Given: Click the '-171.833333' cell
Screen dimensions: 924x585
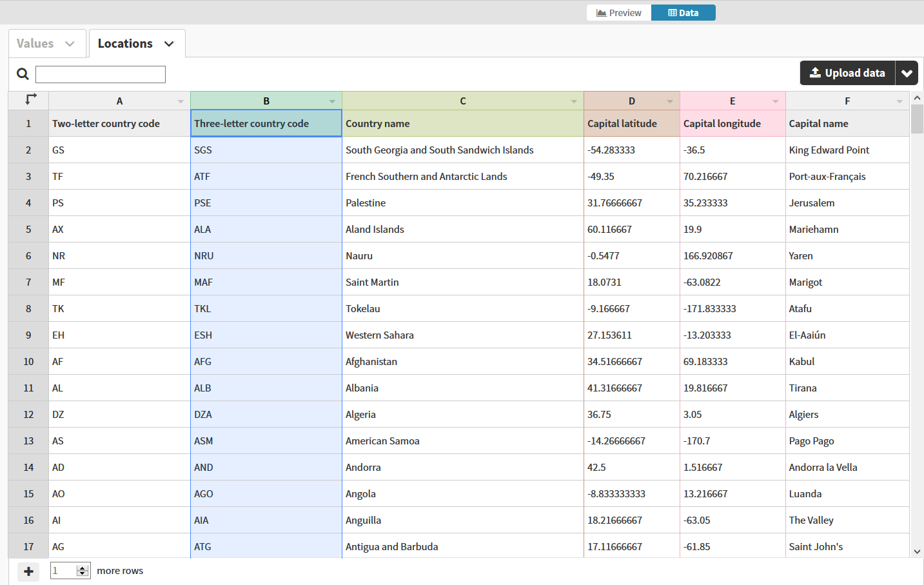Looking at the screenshot, I should [732, 308].
